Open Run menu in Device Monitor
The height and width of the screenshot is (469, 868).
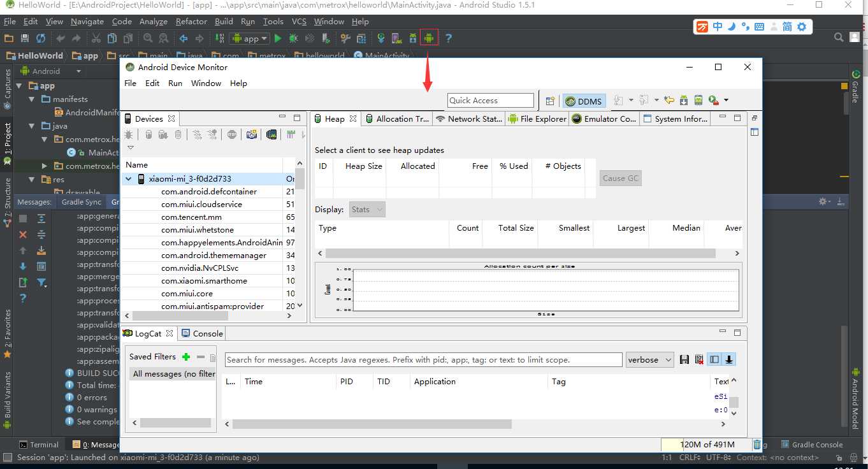click(x=175, y=83)
